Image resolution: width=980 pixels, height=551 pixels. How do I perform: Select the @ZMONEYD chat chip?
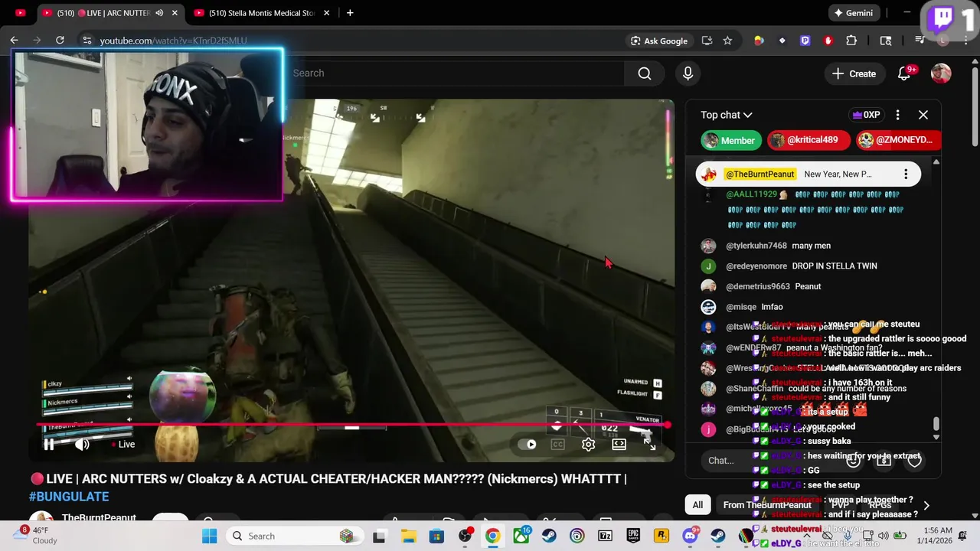pos(898,140)
